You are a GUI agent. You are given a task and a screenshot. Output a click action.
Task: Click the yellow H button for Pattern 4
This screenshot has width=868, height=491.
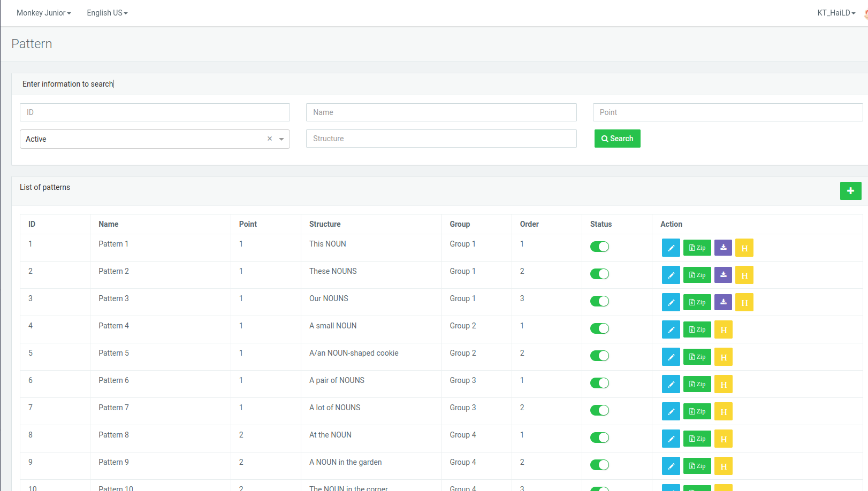724,329
